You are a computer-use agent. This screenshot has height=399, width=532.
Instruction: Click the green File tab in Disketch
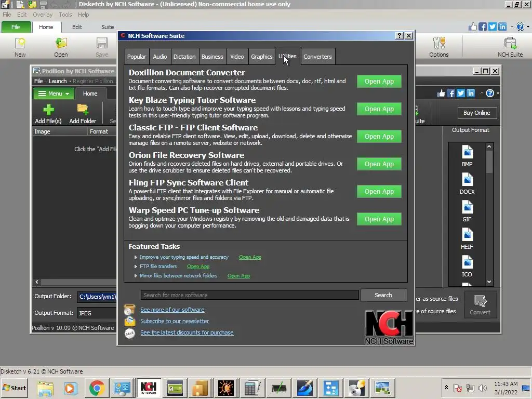tap(16, 27)
